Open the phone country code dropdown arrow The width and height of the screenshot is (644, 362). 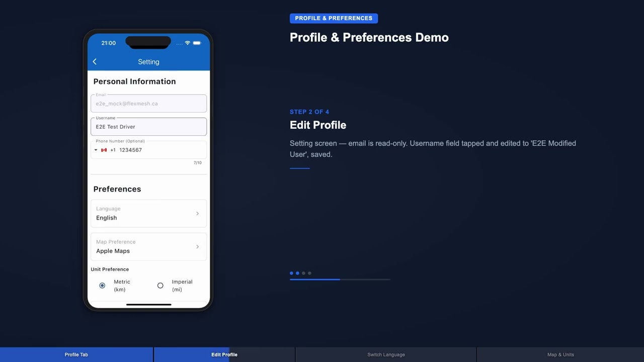pyautogui.click(x=96, y=150)
